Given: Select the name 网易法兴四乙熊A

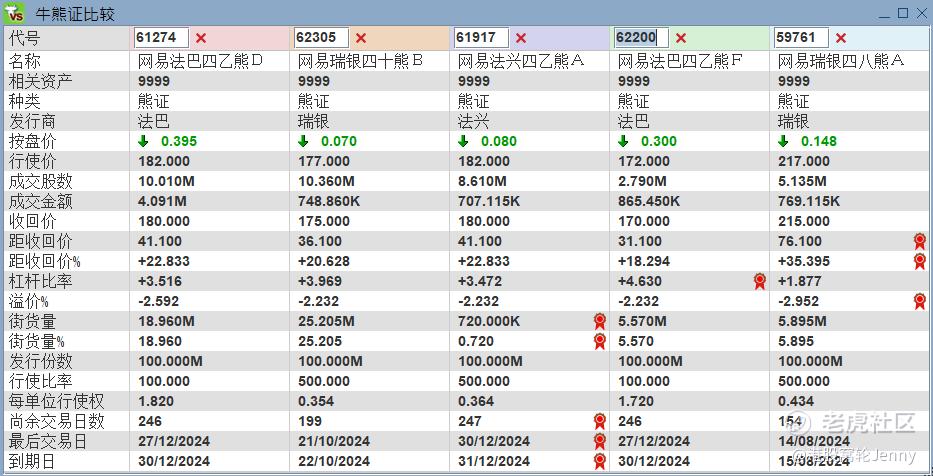Looking at the screenshot, I should pos(521,61).
